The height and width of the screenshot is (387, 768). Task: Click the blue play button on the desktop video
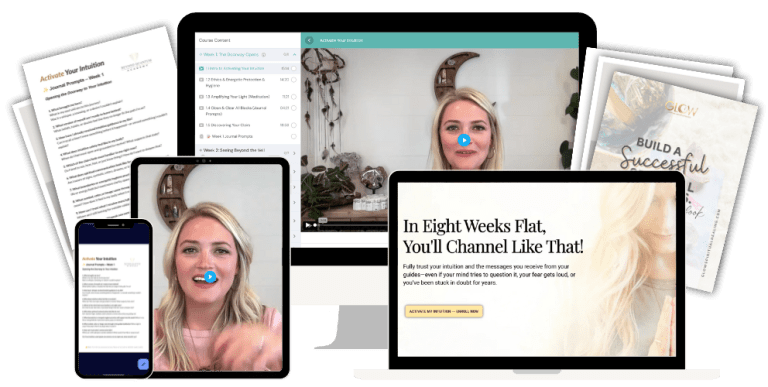(463, 141)
